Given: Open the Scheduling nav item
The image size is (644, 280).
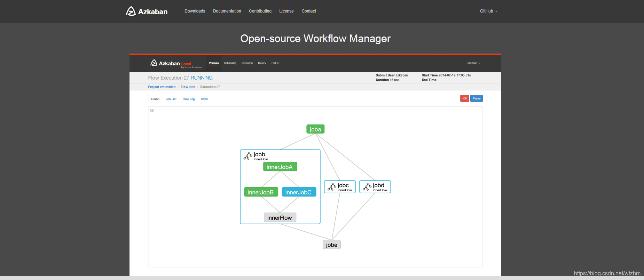Looking at the screenshot, I should tap(230, 63).
